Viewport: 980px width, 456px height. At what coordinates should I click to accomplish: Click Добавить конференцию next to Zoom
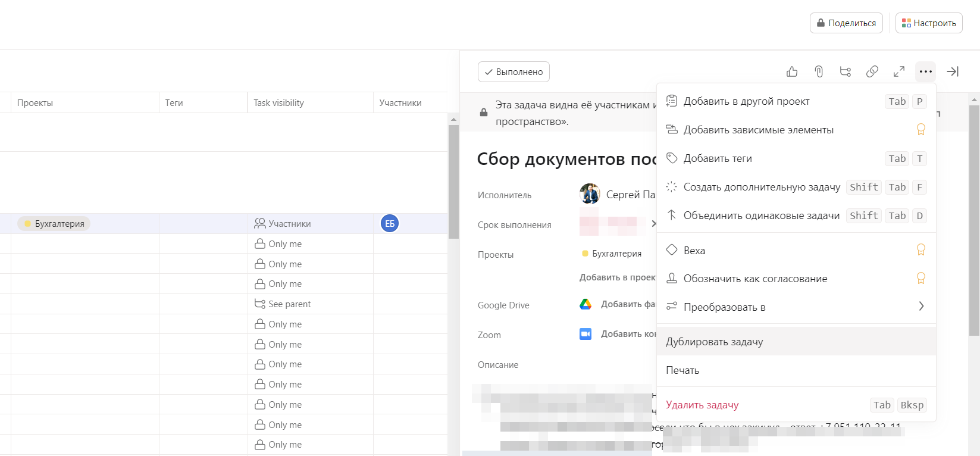(x=628, y=334)
